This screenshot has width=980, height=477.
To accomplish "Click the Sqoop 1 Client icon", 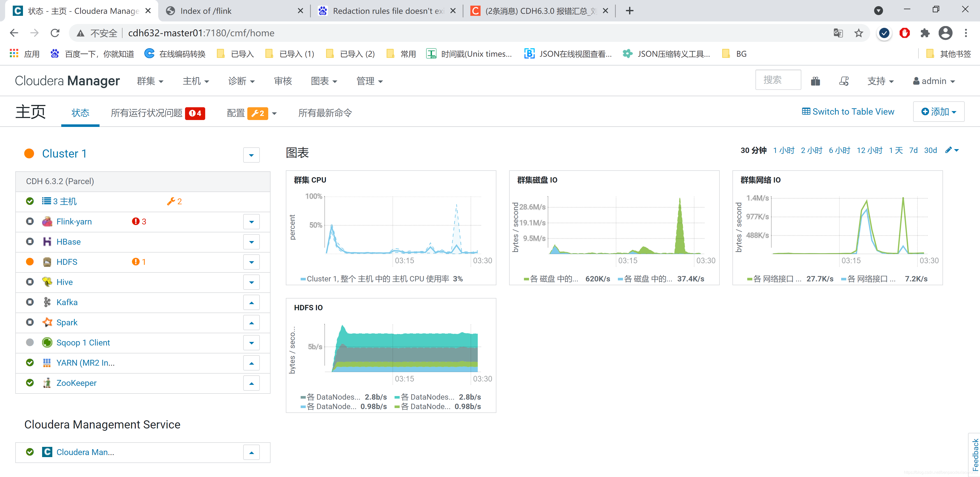I will (x=47, y=343).
